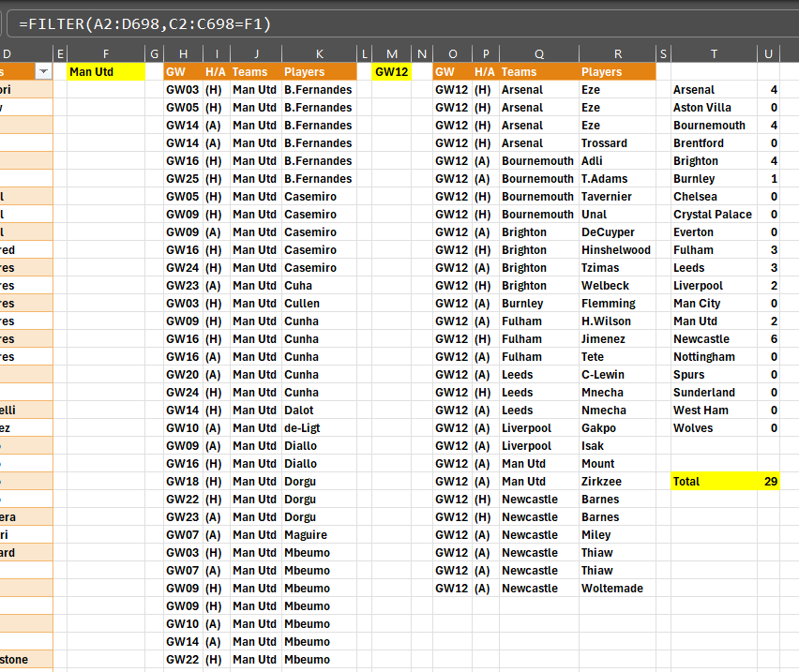Image resolution: width=799 pixels, height=672 pixels.
Task: Select the orange GW header in column O
Action: click(453, 71)
